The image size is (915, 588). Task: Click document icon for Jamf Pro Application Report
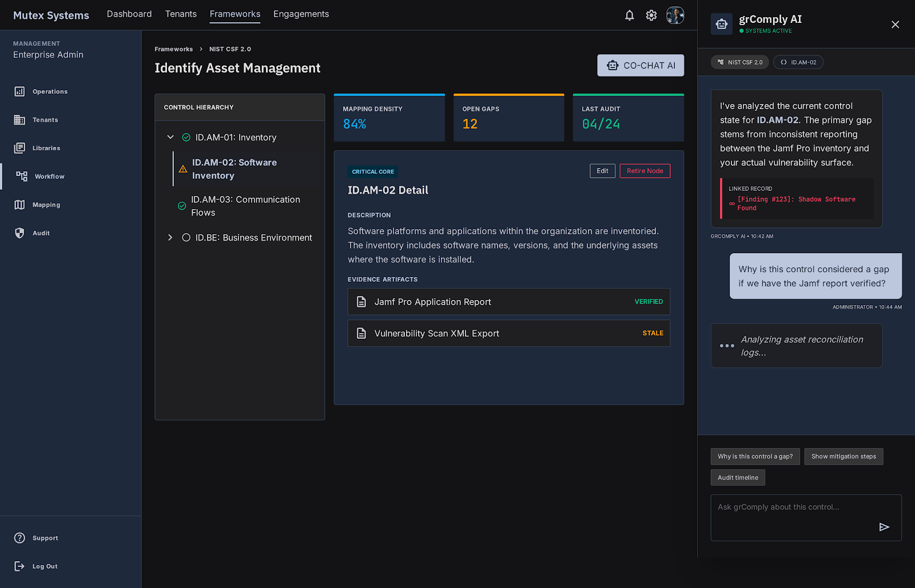pos(361,302)
